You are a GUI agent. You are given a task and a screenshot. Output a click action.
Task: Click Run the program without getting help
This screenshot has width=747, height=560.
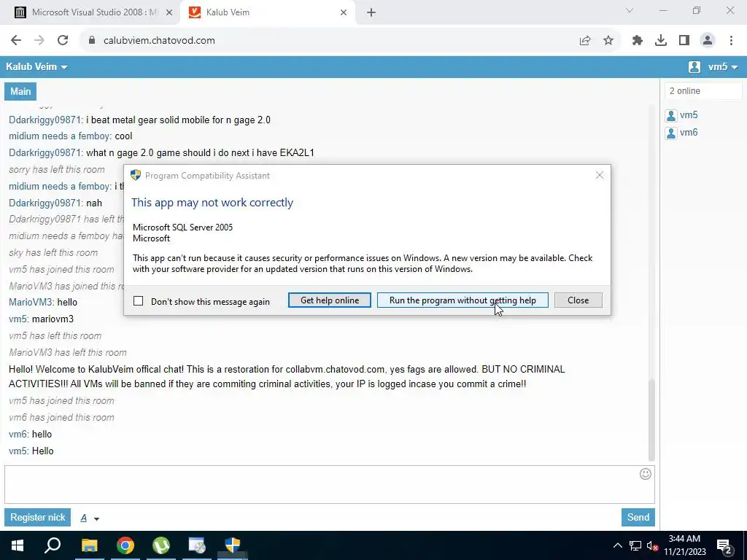462,300
